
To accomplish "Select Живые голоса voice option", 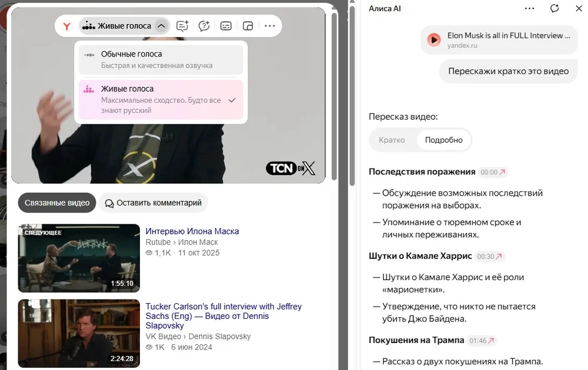I will (x=161, y=100).
